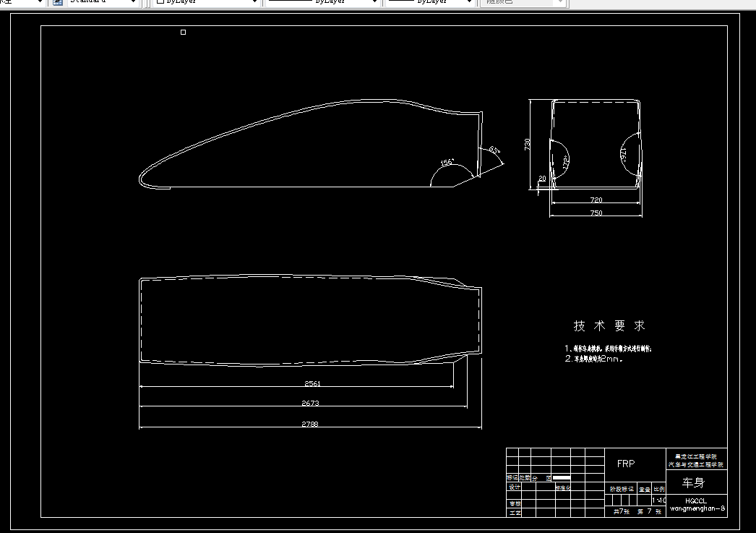Click the 第 7 张 sheet number text

click(x=650, y=511)
